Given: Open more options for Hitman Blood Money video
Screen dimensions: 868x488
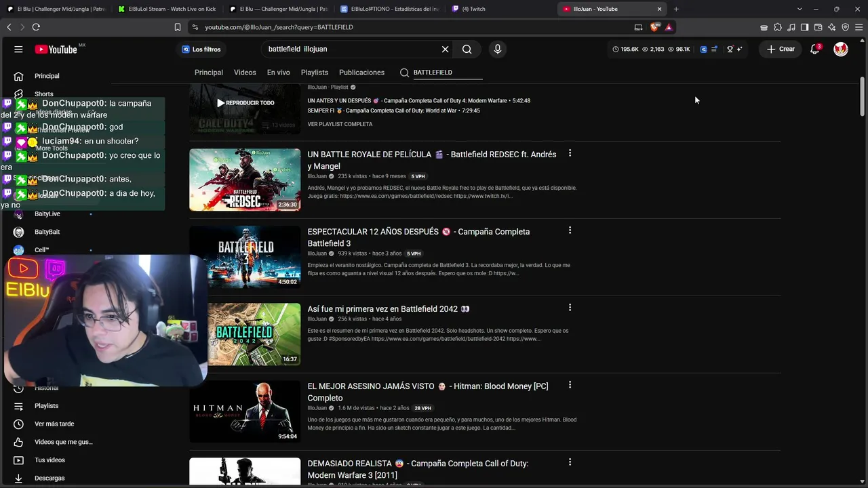Looking at the screenshot, I should pos(570,385).
